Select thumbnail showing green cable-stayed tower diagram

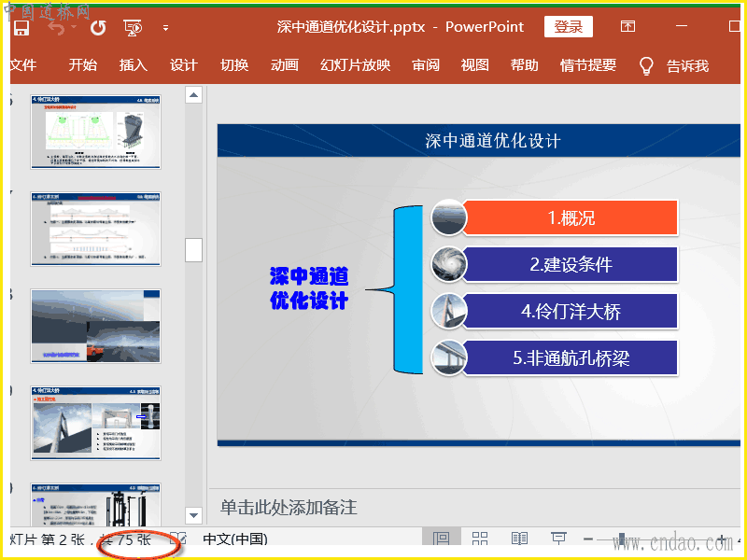click(x=96, y=132)
